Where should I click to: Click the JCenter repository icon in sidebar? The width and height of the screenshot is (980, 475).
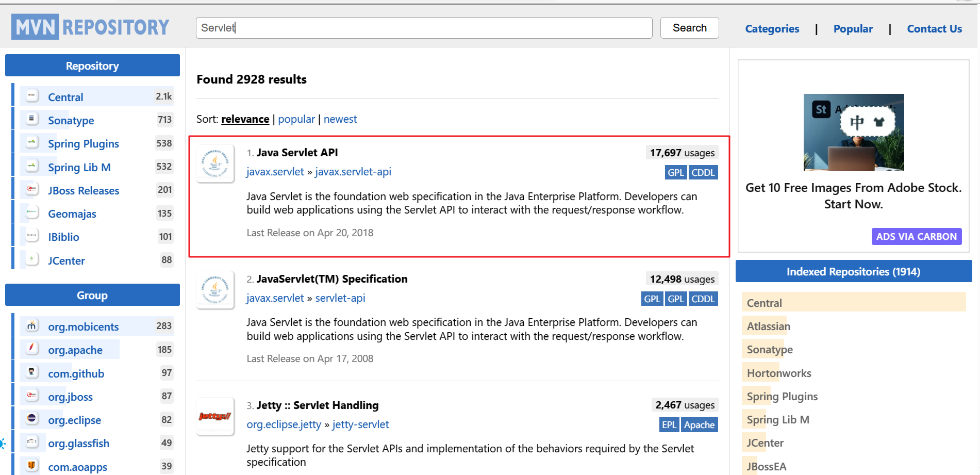32,259
